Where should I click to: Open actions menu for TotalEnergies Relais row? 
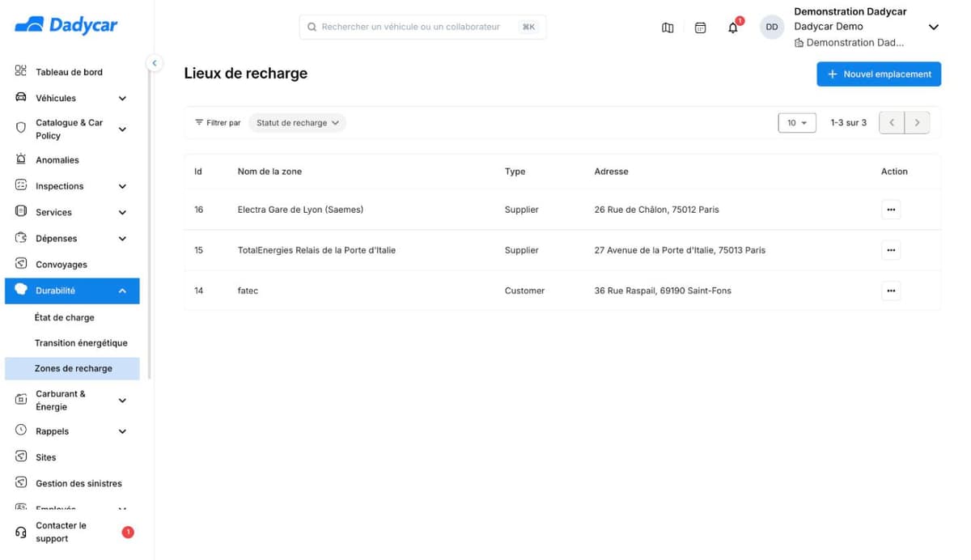891,250
